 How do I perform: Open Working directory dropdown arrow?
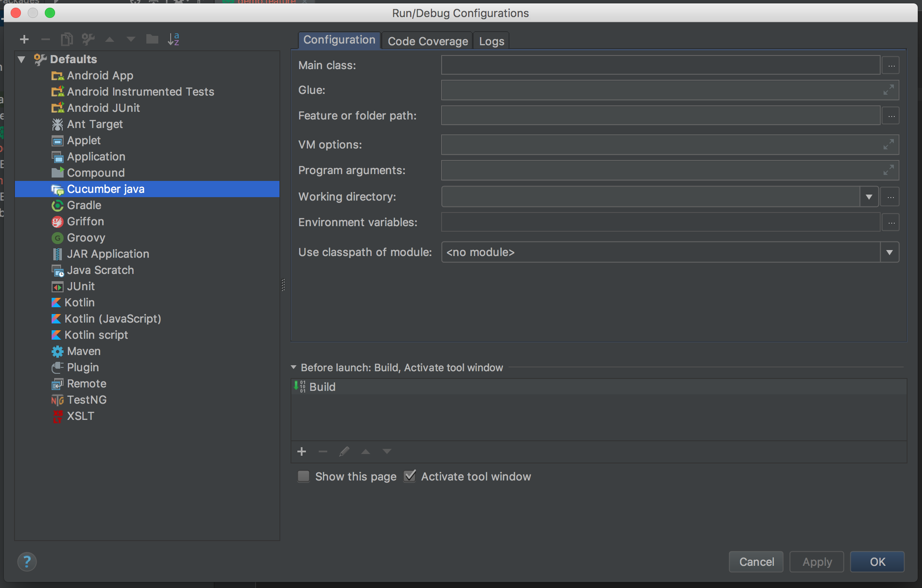point(869,197)
